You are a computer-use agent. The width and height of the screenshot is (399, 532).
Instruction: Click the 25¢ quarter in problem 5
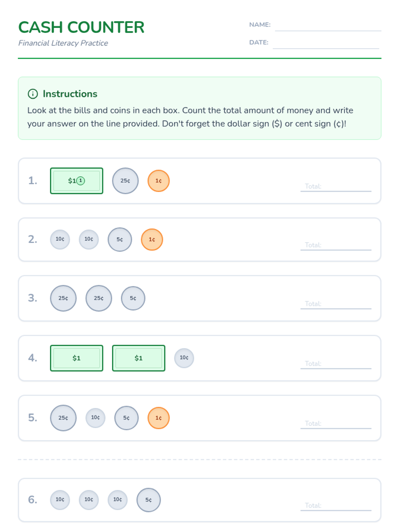pyautogui.click(x=63, y=418)
